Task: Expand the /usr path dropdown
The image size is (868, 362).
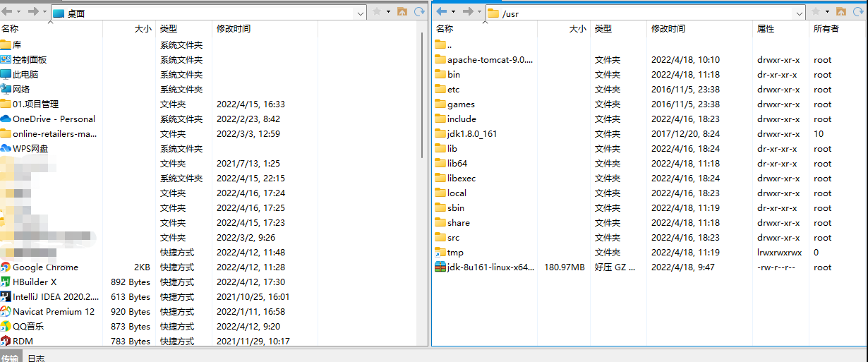Action: [x=800, y=13]
